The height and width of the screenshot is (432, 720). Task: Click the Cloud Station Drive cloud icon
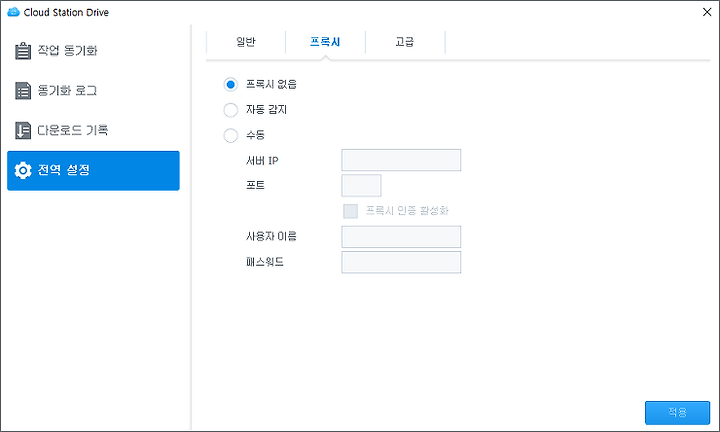pos(13,12)
